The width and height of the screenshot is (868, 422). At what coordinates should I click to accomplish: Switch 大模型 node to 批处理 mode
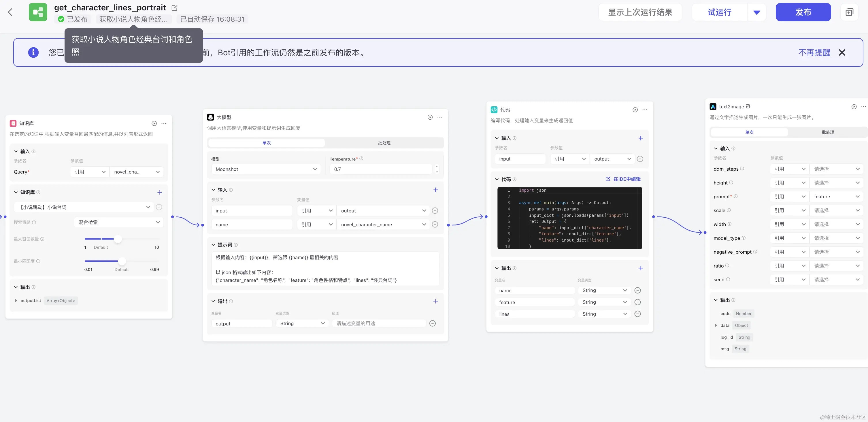(384, 143)
